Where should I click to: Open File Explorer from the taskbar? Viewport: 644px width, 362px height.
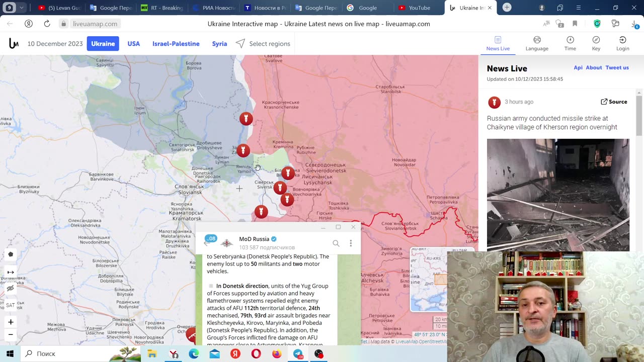point(152,354)
